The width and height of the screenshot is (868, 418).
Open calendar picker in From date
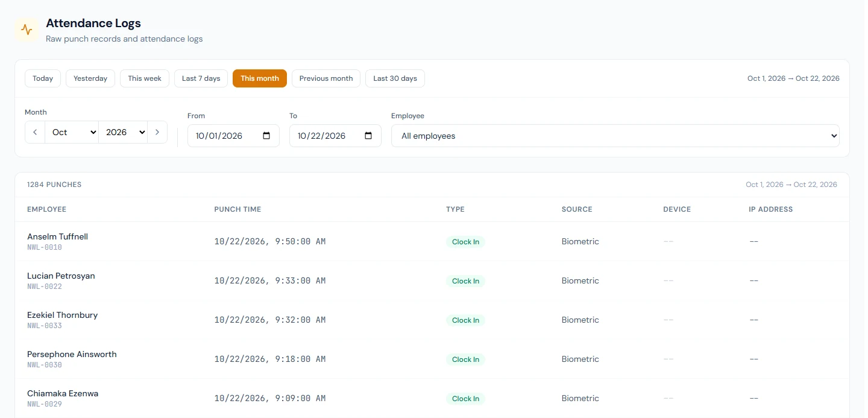pyautogui.click(x=266, y=136)
